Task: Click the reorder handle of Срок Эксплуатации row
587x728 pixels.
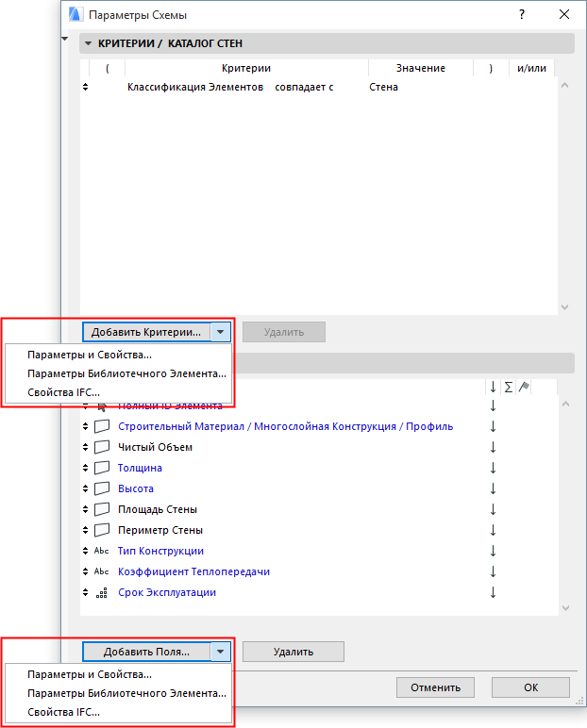Action: (x=86, y=592)
